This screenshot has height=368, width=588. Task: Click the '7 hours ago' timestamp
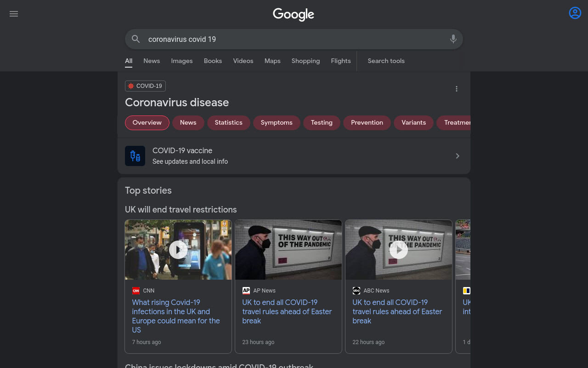pyautogui.click(x=147, y=342)
